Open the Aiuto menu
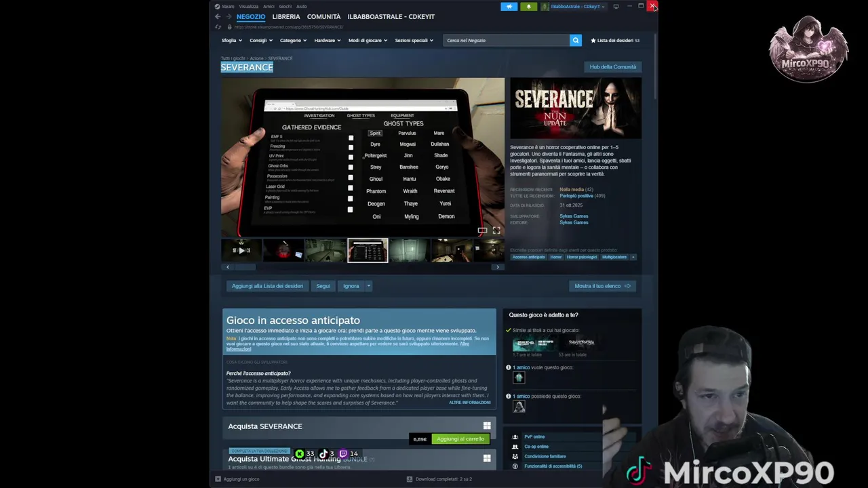Viewport: 868px width, 488px height. click(301, 7)
